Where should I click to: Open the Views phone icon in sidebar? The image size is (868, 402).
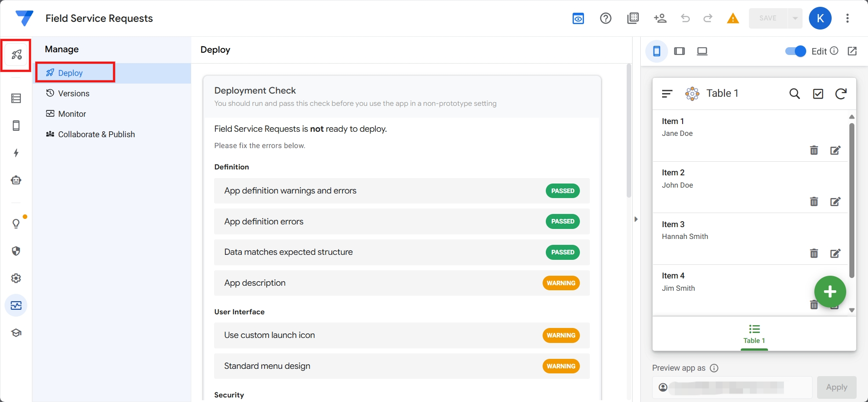16,125
